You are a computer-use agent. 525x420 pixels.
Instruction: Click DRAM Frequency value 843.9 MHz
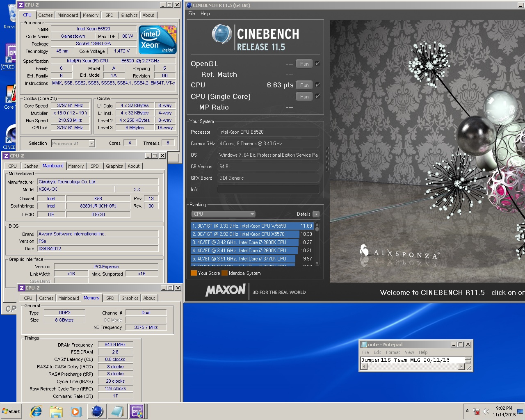(115, 345)
